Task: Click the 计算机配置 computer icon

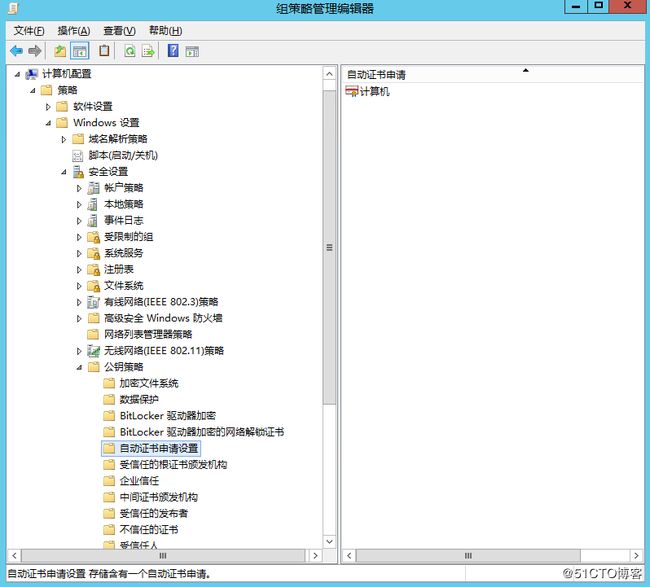Action: click(x=32, y=74)
